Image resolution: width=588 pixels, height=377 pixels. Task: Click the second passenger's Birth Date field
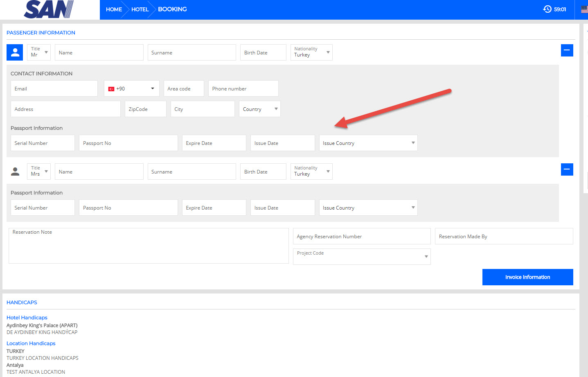[263, 172]
